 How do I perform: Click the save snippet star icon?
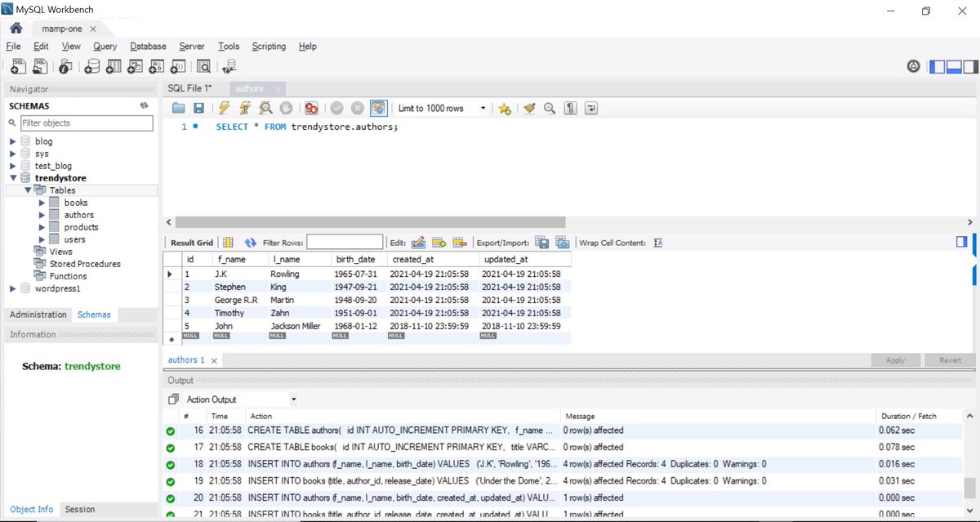coord(505,108)
